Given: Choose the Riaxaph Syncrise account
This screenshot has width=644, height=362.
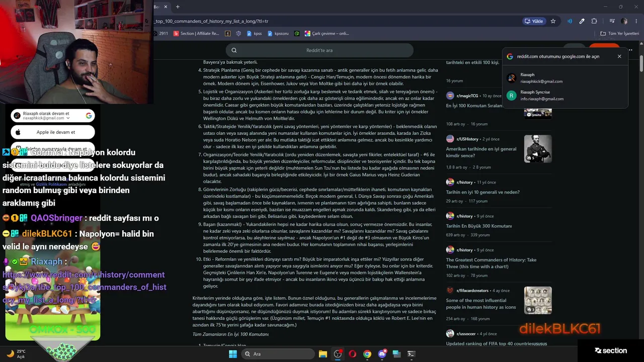Looking at the screenshot, I should tap(565, 96).
